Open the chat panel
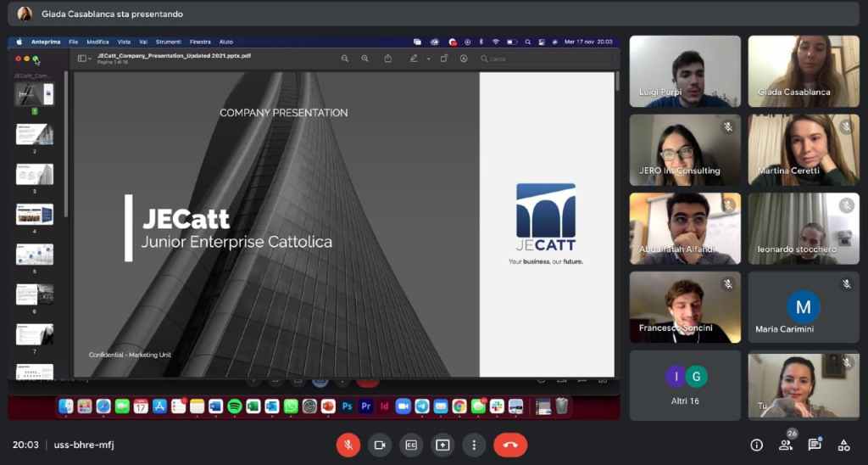868x465 pixels. click(815, 445)
